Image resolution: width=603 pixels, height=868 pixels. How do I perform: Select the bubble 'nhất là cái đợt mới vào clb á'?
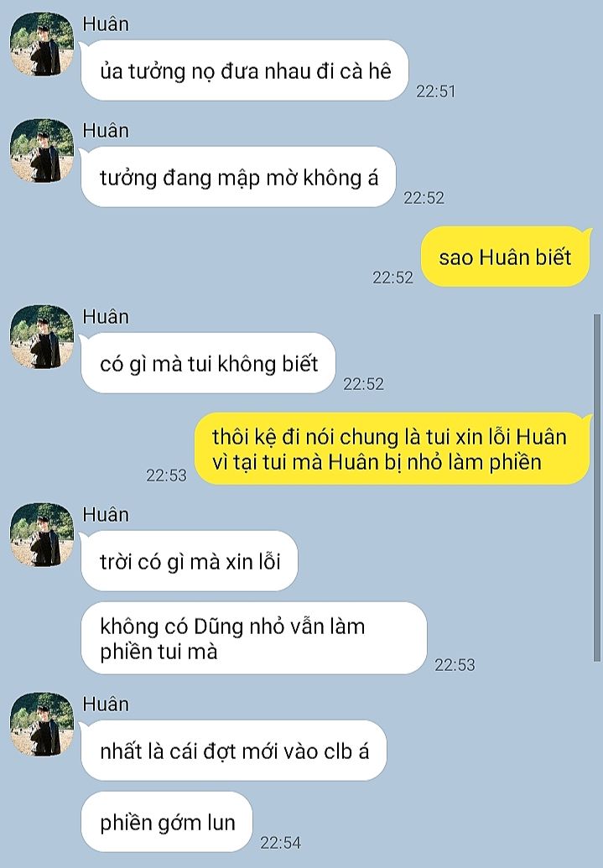[x=234, y=751]
